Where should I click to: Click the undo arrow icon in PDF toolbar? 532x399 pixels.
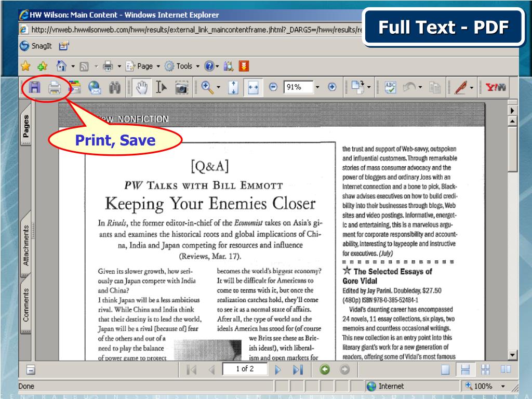pyautogui.click(x=409, y=87)
